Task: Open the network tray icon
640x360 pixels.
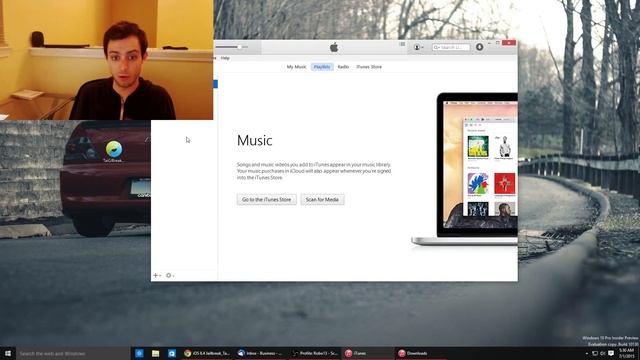Action: click(x=595, y=353)
